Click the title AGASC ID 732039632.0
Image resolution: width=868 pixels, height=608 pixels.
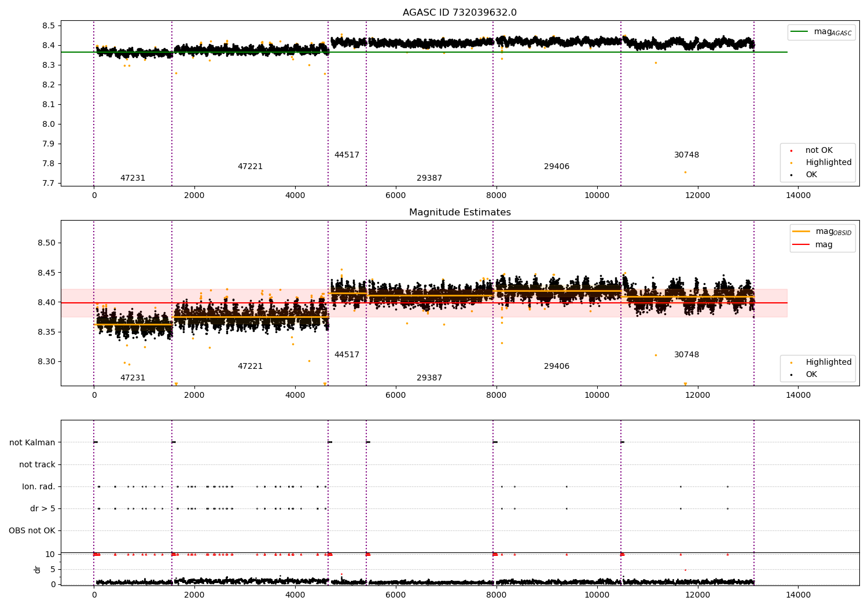[459, 13]
